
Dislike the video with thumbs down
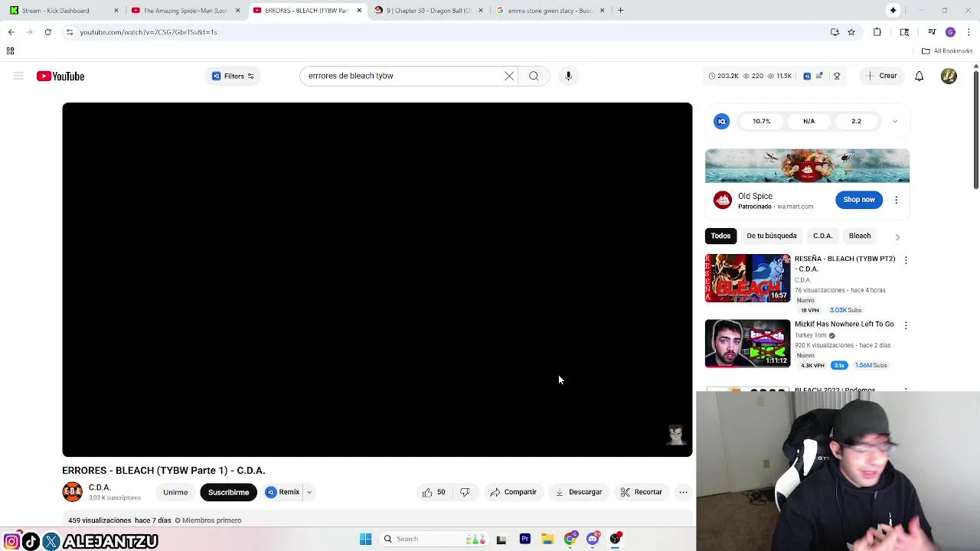tap(465, 492)
